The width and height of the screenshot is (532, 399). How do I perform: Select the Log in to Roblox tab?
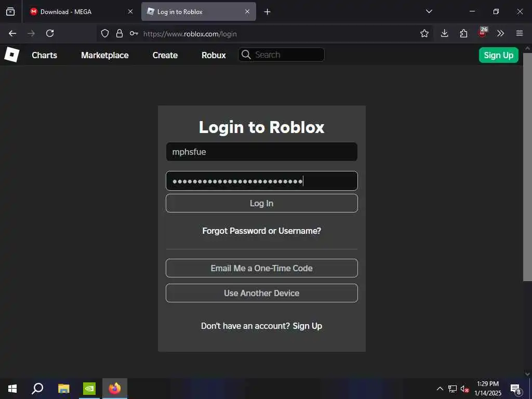coord(198,11)
